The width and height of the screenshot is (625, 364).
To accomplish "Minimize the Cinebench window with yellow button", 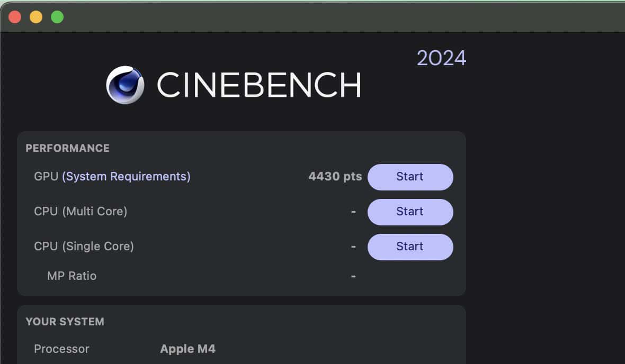I will 36,17.
